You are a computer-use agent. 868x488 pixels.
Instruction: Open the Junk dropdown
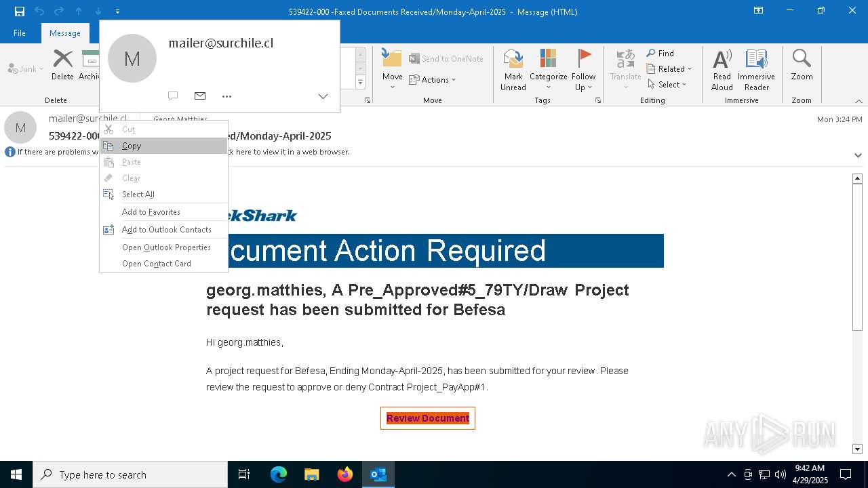tap(26, 68)
